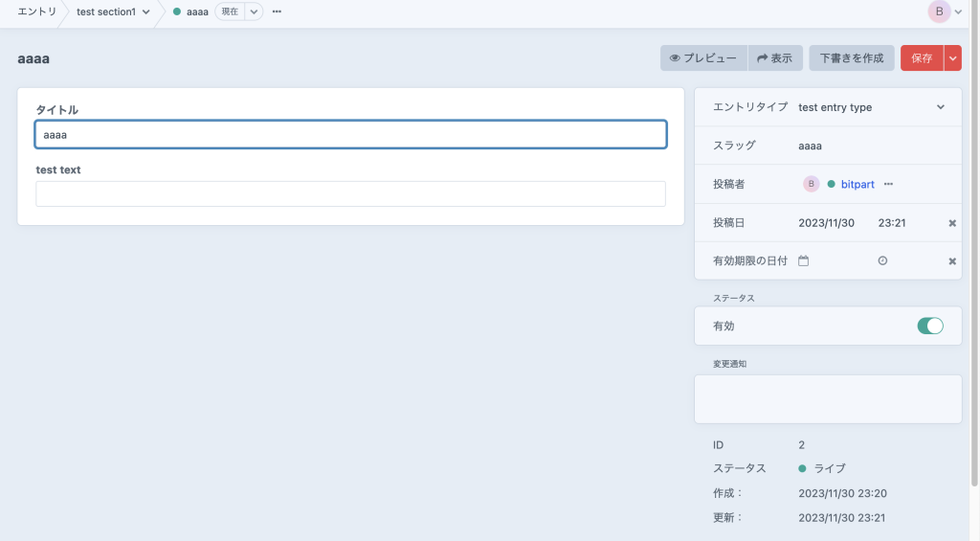Clear the expiry date with the X icon
980x541 pixels.
pyautogui.click(x=952, y=261)
